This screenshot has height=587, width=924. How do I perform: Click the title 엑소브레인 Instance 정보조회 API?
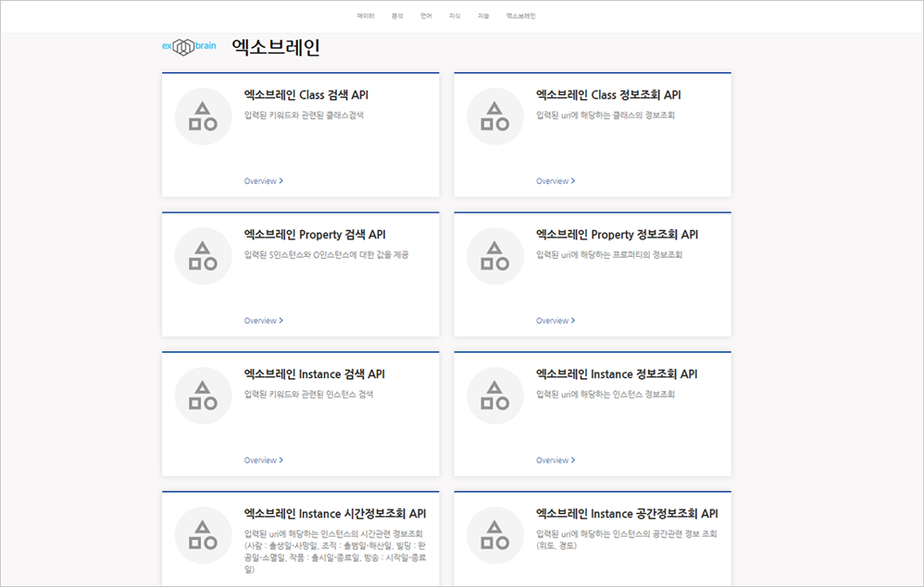pyautogui.click(x=617, y=374)
